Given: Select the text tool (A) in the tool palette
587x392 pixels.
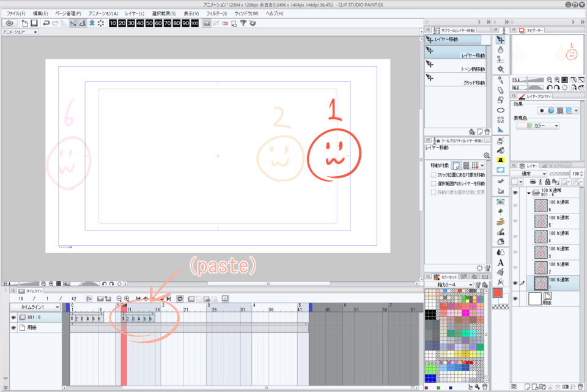Looking at the screenshot, I should coord(500,263).
